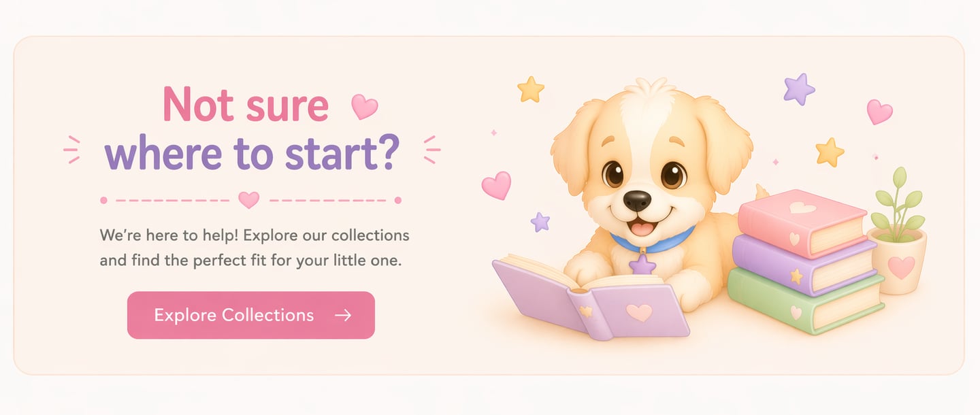Click the "where to start?" purple heading
Viewport: 980px width, 415px height.
tap(252, 153)
